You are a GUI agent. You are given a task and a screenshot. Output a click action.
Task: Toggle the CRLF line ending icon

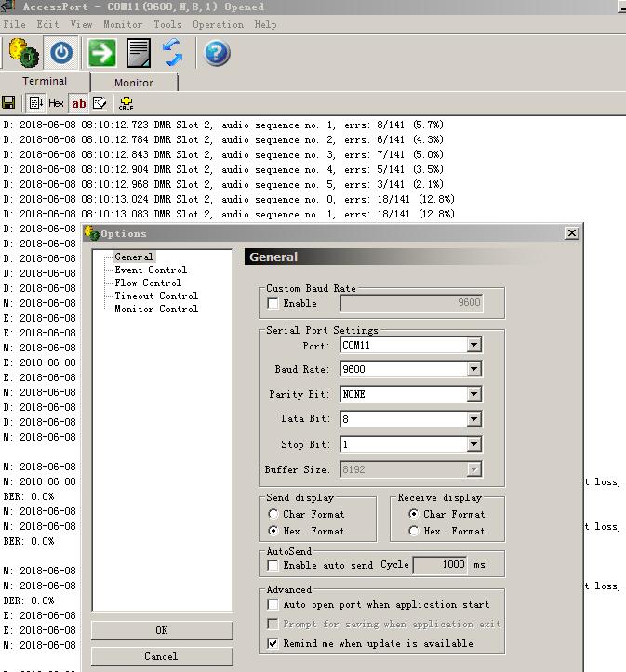click(127, 103)
